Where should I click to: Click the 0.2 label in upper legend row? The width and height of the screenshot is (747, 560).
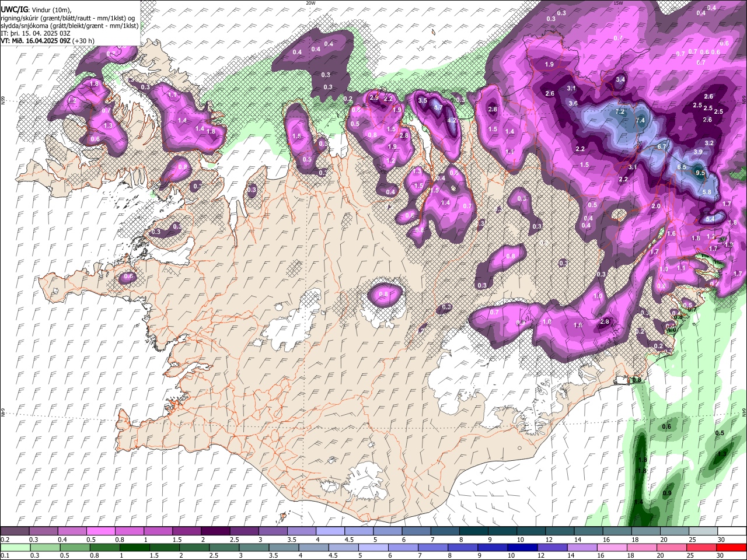(x=5, y=540)
